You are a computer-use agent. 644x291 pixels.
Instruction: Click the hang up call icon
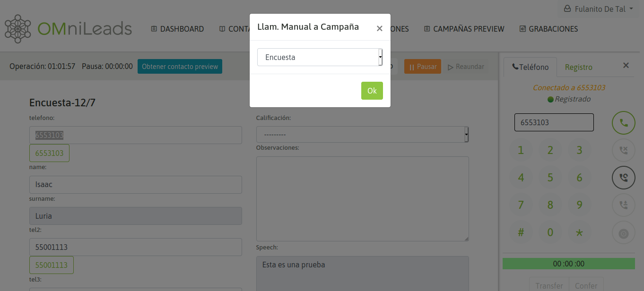(623, 151)
